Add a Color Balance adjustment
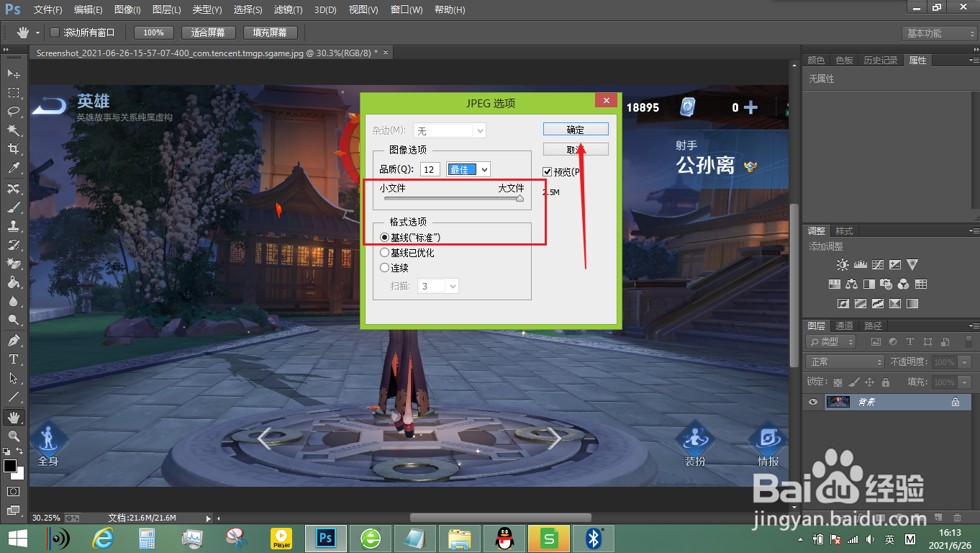 (x=852, y=284)
